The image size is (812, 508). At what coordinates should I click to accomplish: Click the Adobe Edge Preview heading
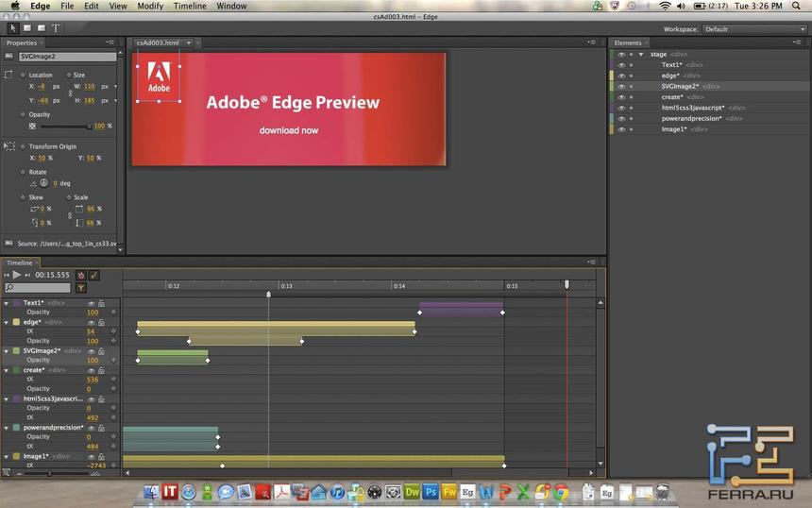(293, 103)
